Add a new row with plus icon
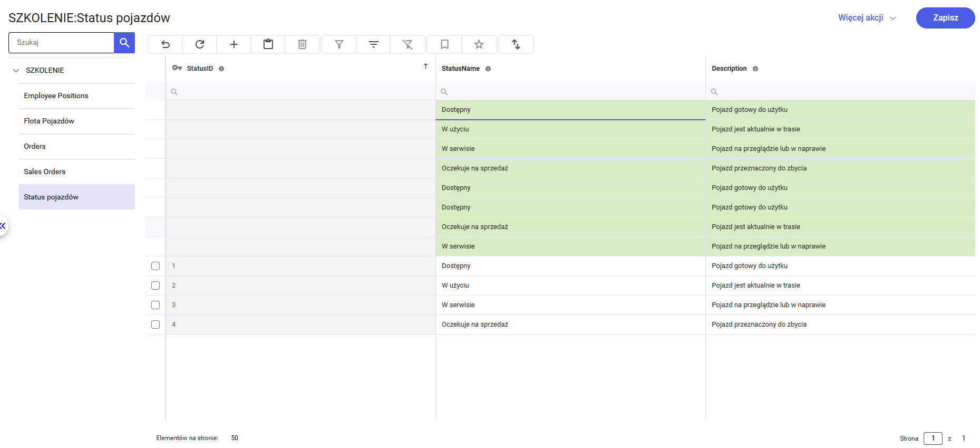 tap(234, 44)
